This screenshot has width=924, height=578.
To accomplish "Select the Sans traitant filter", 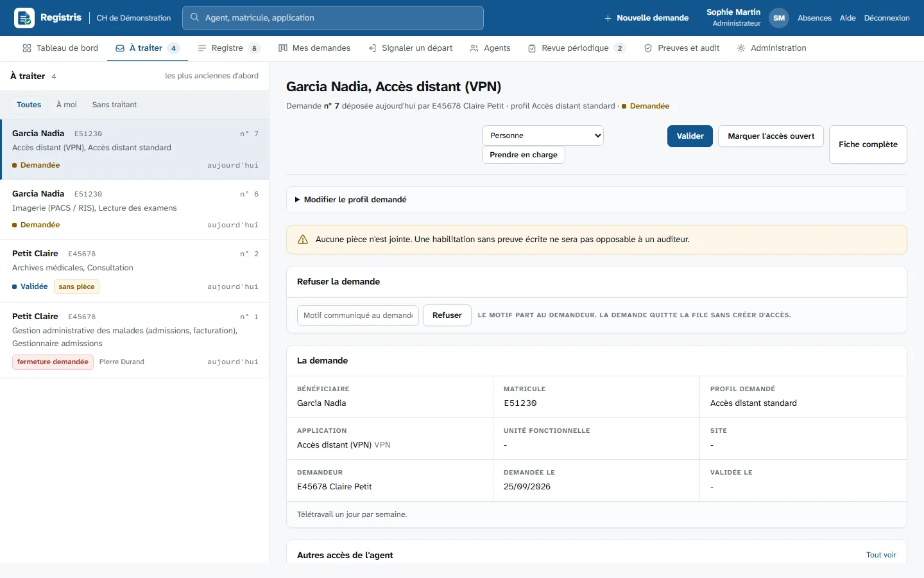I will tap(114, 105).
